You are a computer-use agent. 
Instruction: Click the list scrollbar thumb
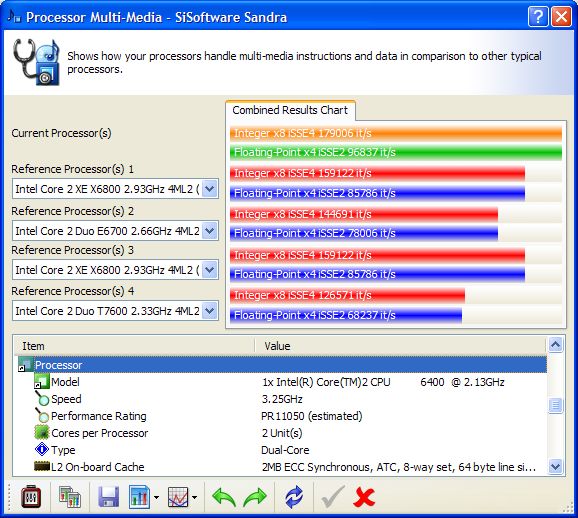[555, 406]
